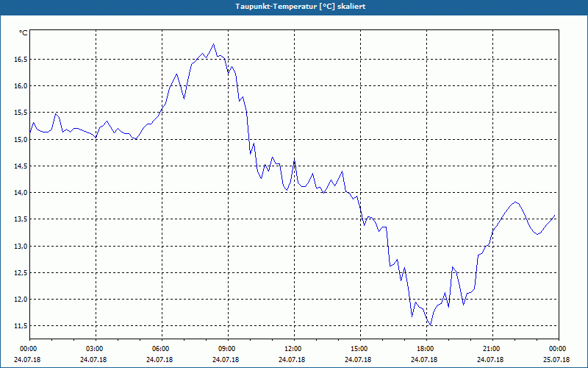Viewport: 588px width, 368px height.
Task: Click the 21:00 time axis label
Action: pyautogui.click(x=492, y=349)
